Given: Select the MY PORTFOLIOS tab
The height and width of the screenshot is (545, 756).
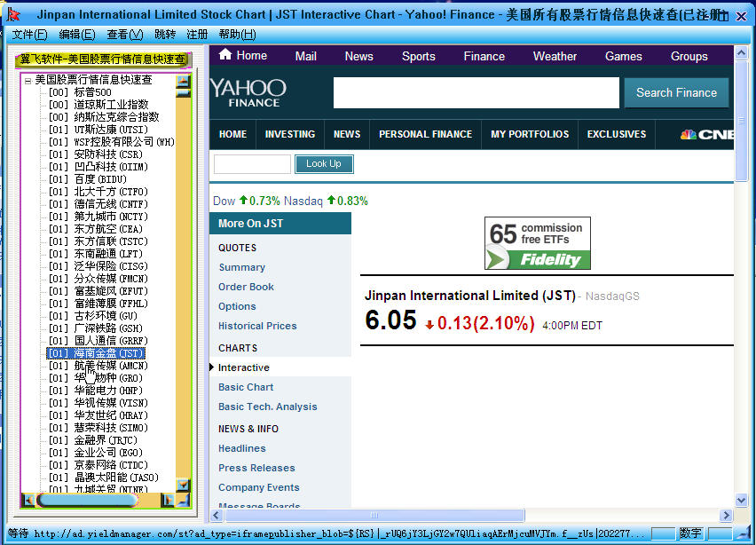Looking at the screenshot, I should point(530,135).
